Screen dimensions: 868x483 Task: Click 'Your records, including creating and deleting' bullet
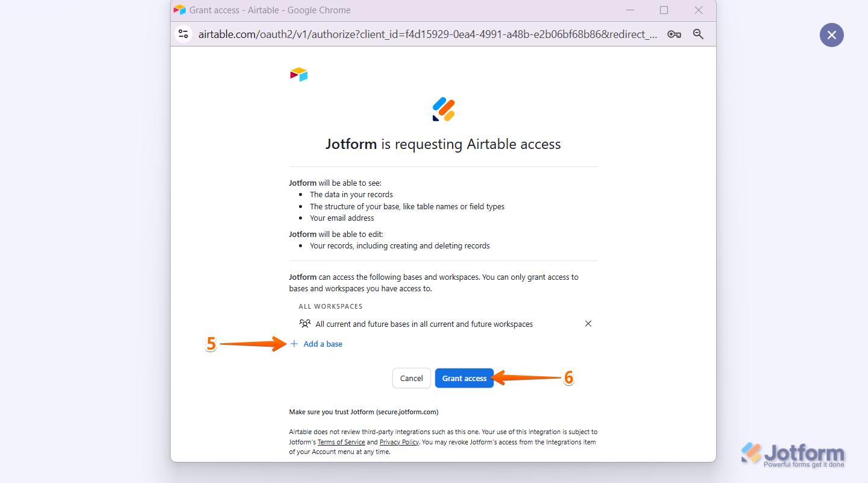pos(400,246)
